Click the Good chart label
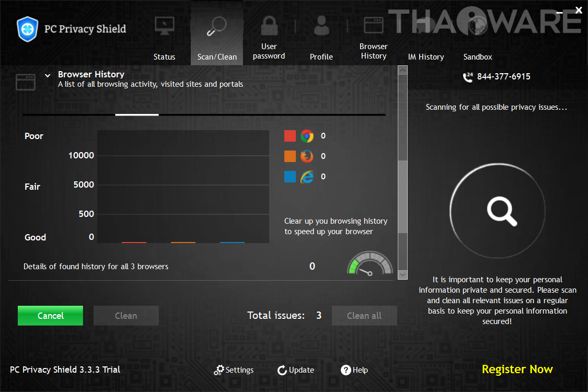The height and width of the screenshot is (392, 588). (35, 237)
